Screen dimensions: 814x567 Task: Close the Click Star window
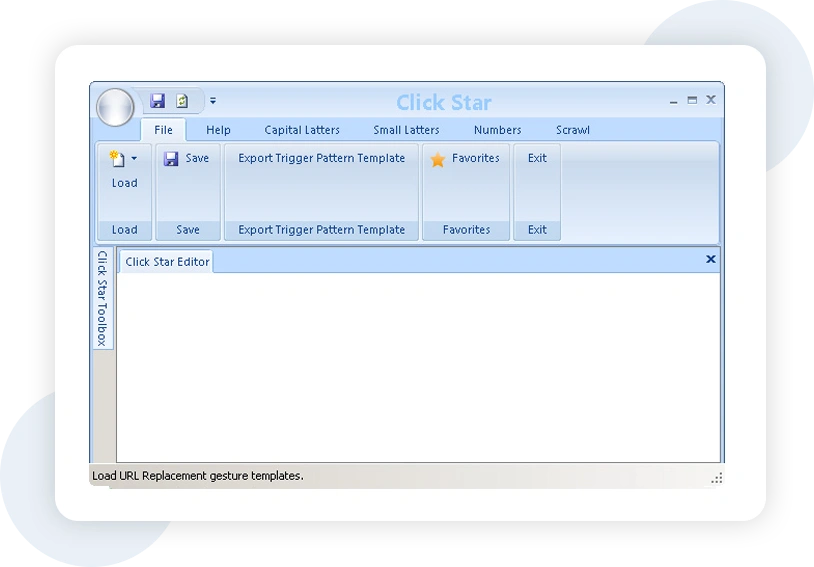711,99
